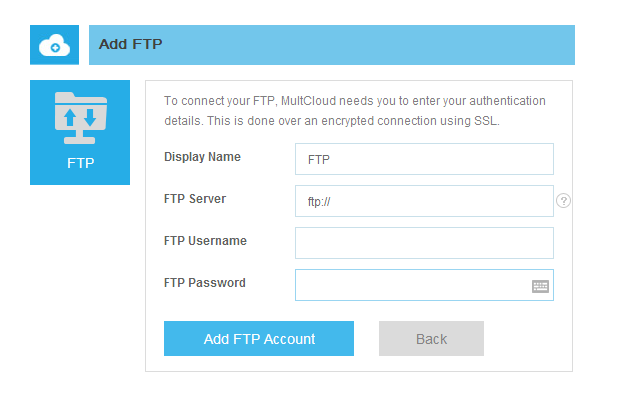Focus the FTP Server input field

coord(424,201)
